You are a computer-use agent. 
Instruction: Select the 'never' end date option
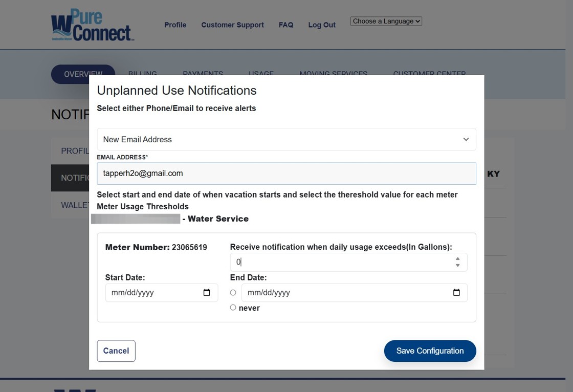point(233,308)
